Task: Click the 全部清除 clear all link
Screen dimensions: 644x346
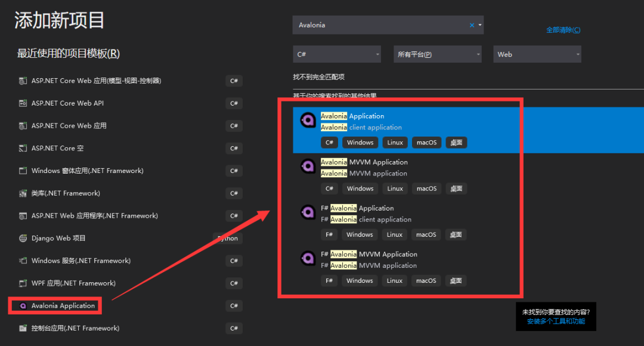Action: [563, 30]
